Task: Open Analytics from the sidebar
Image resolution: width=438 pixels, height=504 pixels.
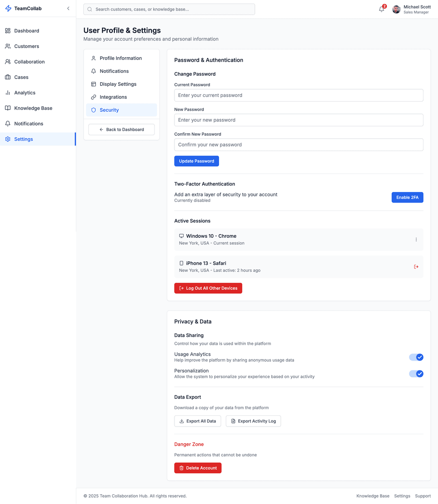Action: pyautogui.click(x=25, y=93)
